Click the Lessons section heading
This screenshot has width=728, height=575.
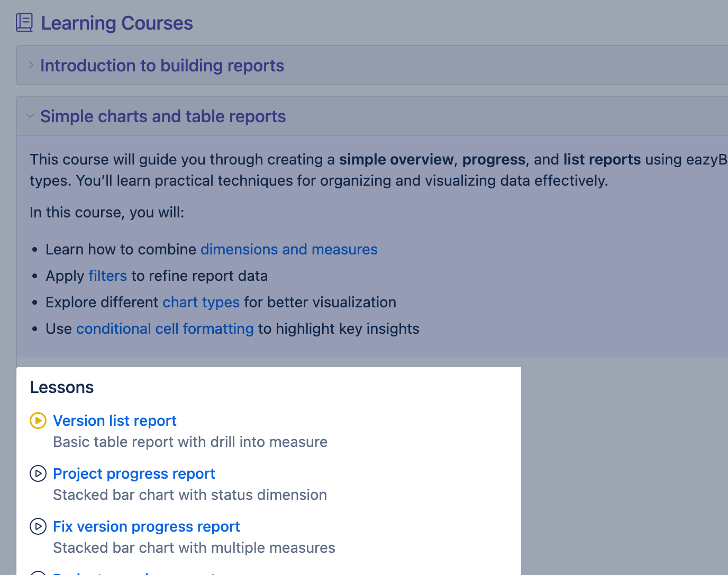62,387
